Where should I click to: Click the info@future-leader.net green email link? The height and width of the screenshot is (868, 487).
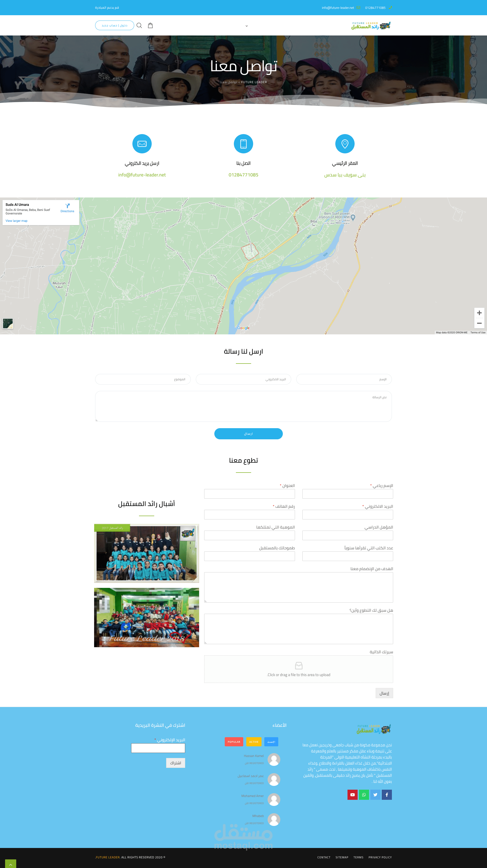[x=142, y=175]
